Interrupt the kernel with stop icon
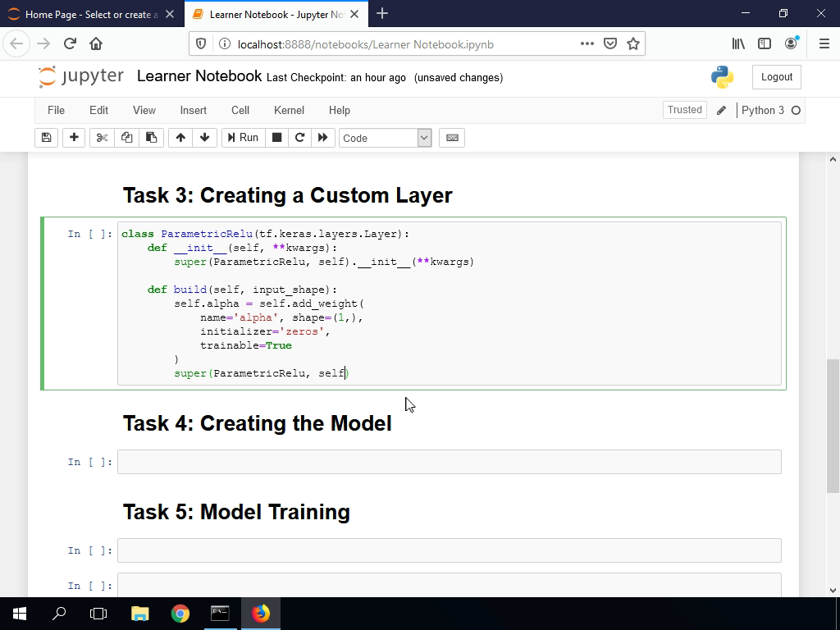This screenshot has height=630, width=840. coord(276,138)
